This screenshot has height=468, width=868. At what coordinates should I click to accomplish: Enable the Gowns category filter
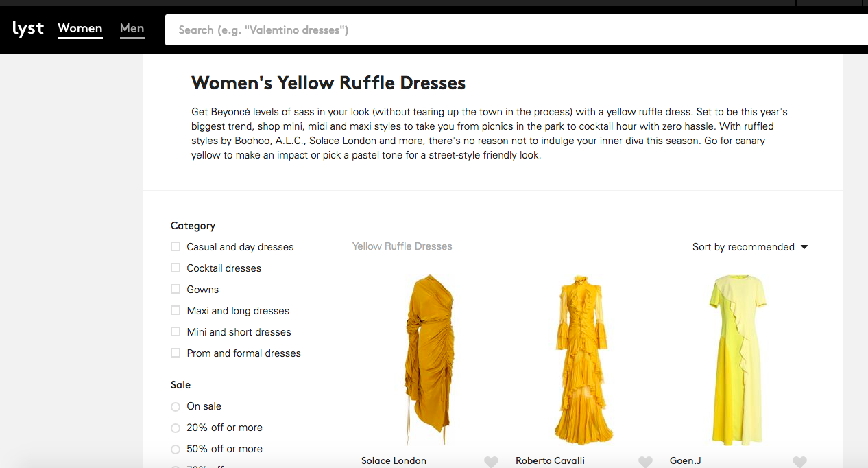(x=176, y=289)
